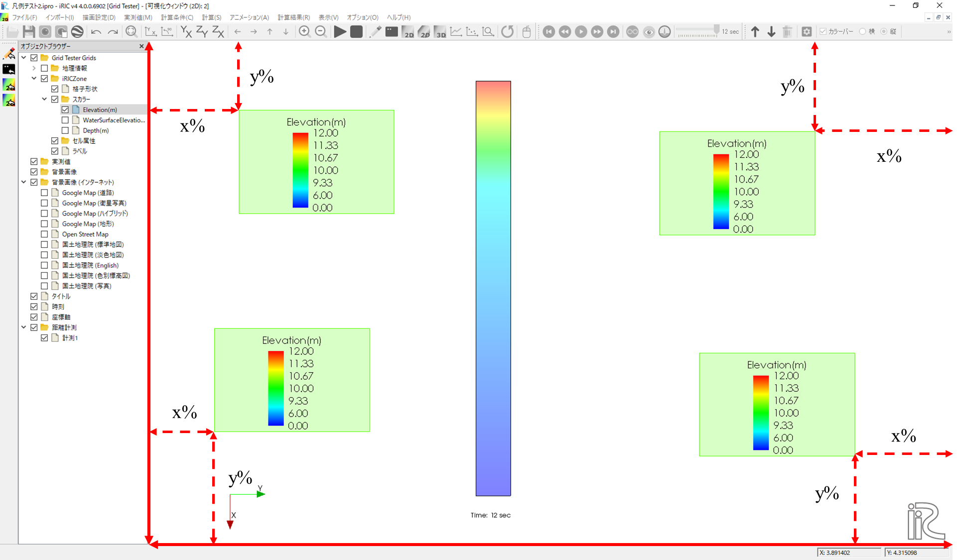Image resolution: width=962 pixels, height=560 pixels.
Task: Click the Fit view icon
Action: pyautogui.click(x=131, y=32)
